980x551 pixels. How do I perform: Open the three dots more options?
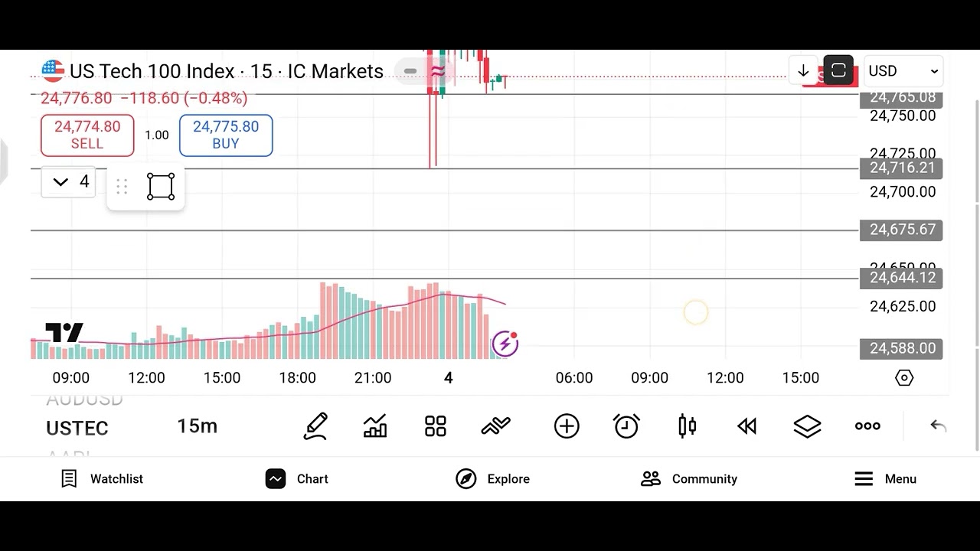pyautogui.click(x=867, y=426)
